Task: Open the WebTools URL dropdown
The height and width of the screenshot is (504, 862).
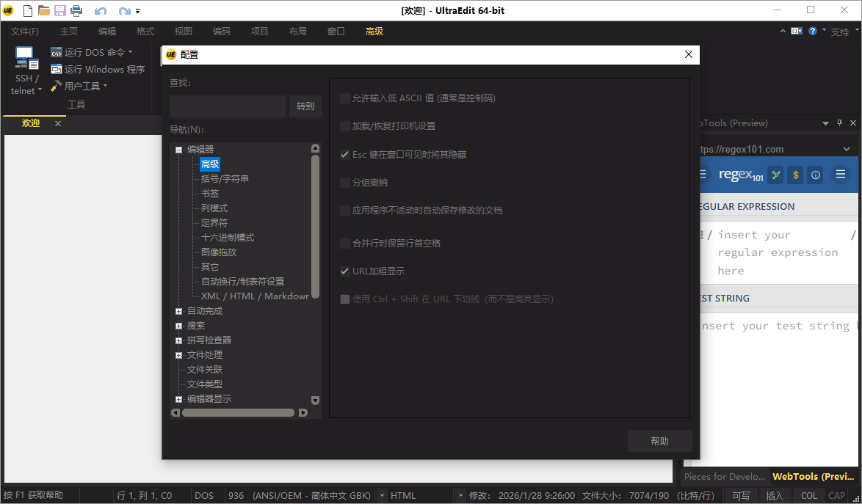Action: click(846, 148)
